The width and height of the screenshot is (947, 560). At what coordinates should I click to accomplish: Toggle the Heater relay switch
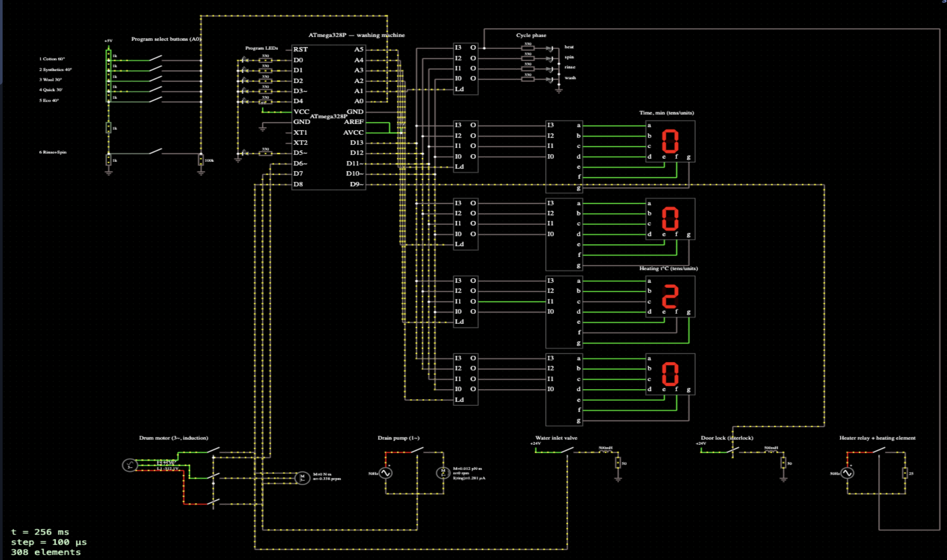(879, 450)
